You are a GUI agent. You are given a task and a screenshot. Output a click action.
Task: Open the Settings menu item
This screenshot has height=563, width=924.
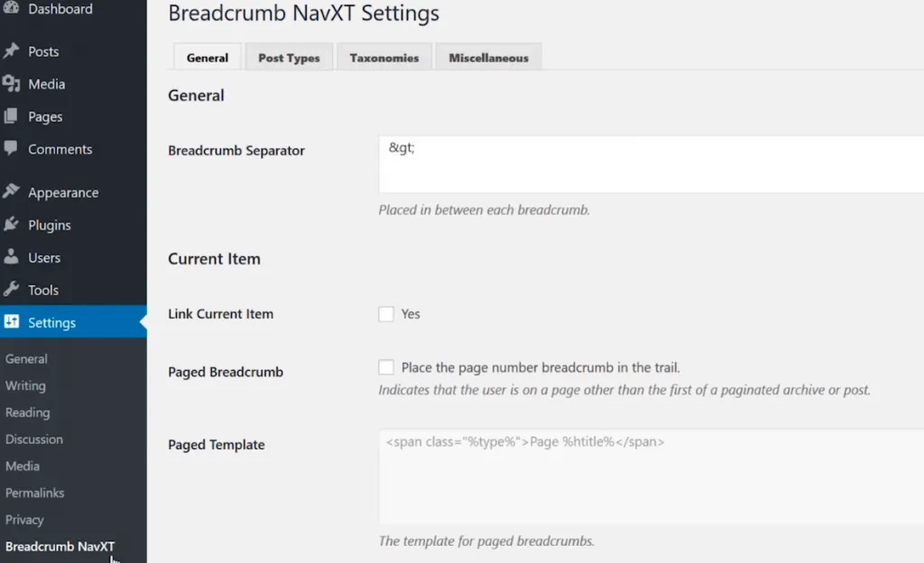click(x=51, y=322)
